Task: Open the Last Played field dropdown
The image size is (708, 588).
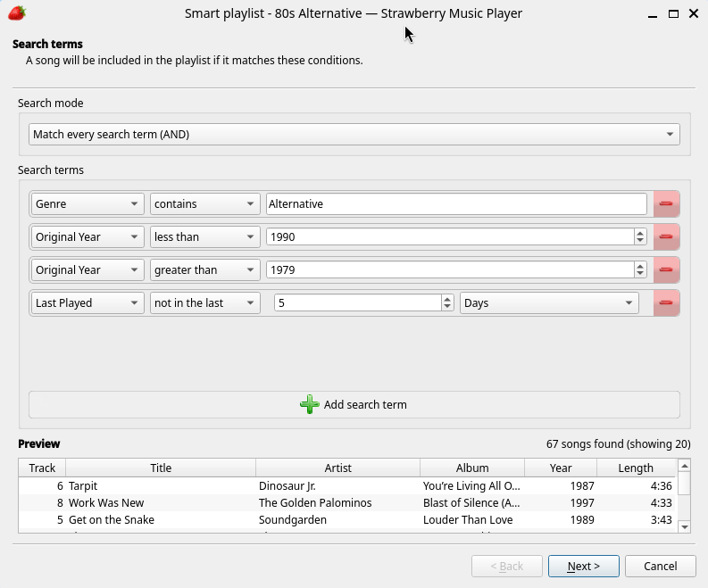Action: click(x=87, y=302)
